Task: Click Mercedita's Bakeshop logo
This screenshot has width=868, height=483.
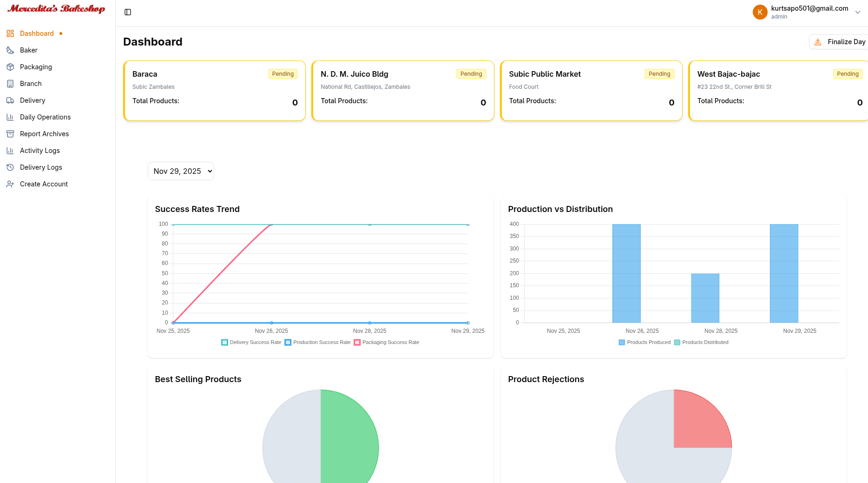Action: coord(56,9)
